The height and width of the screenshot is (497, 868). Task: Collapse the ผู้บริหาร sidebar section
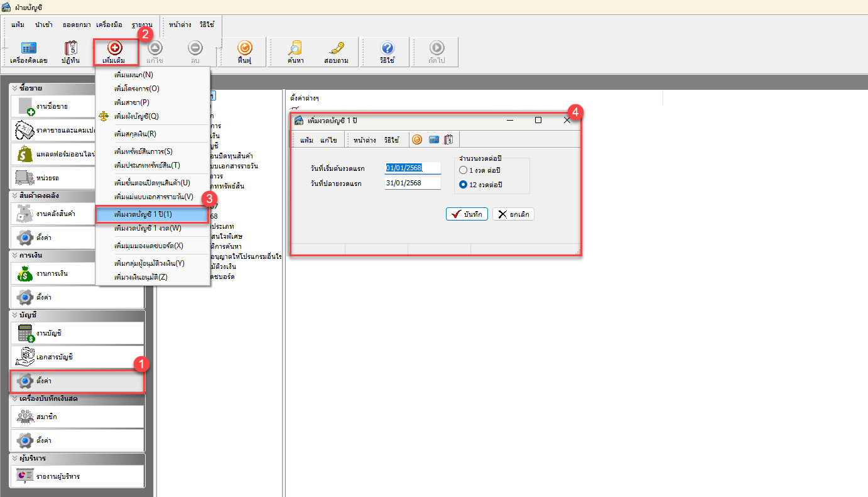[15, 458]
